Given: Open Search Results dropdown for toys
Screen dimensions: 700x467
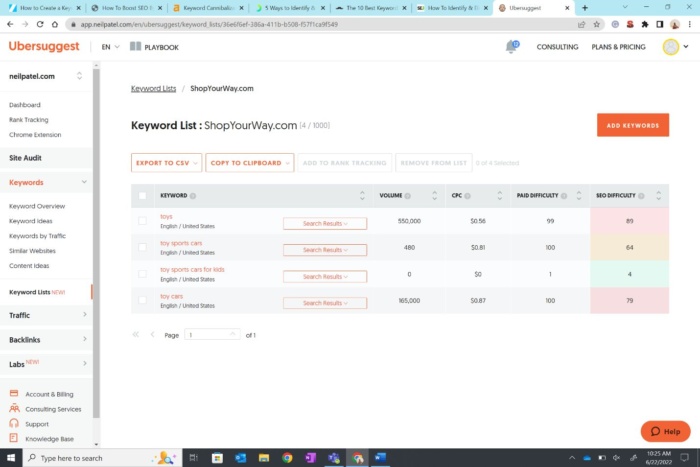Looking at the screenshot, I should (325, 223).
